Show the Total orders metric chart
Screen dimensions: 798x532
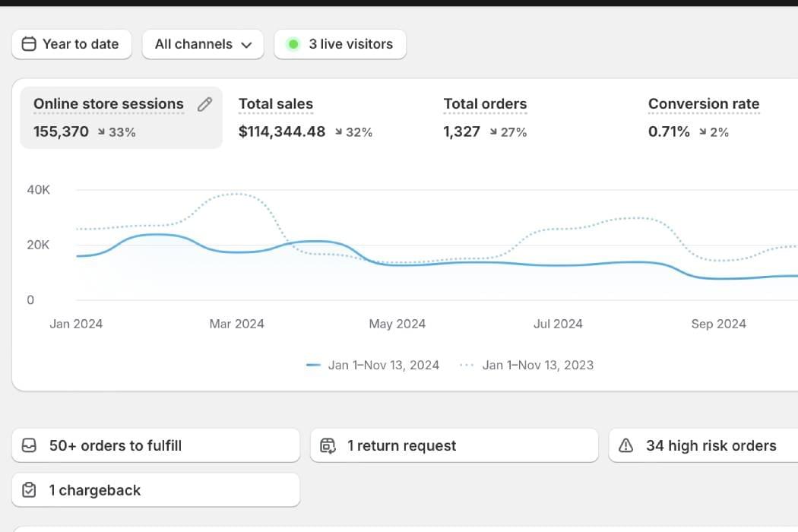485,104
